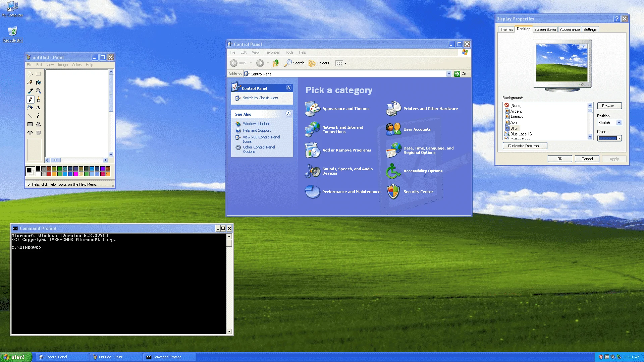Choose the Eraser tool in Paint
This screenshot has width=644, height=362.
30,82
